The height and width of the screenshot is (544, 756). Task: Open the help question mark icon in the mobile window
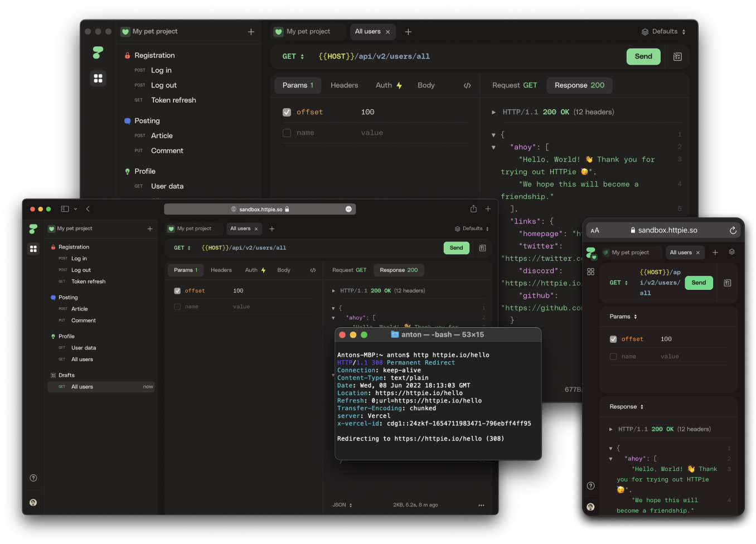pos(591,485)
